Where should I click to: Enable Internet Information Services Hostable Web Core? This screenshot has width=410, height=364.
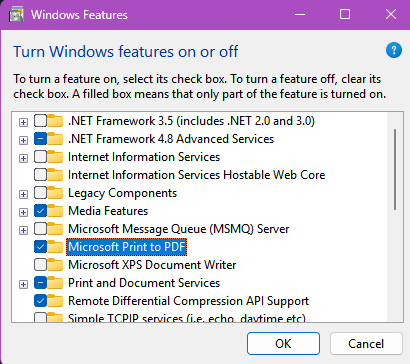40,175
